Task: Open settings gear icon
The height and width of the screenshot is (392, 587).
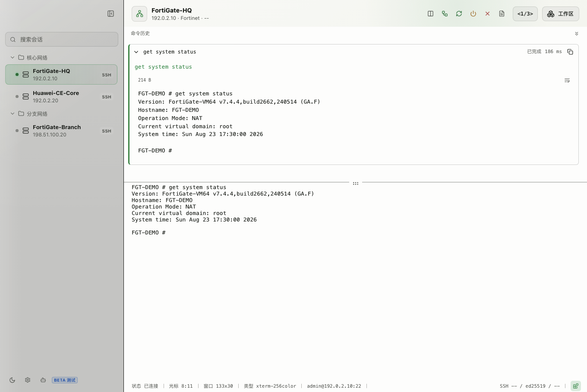Action: click(28, 380)
